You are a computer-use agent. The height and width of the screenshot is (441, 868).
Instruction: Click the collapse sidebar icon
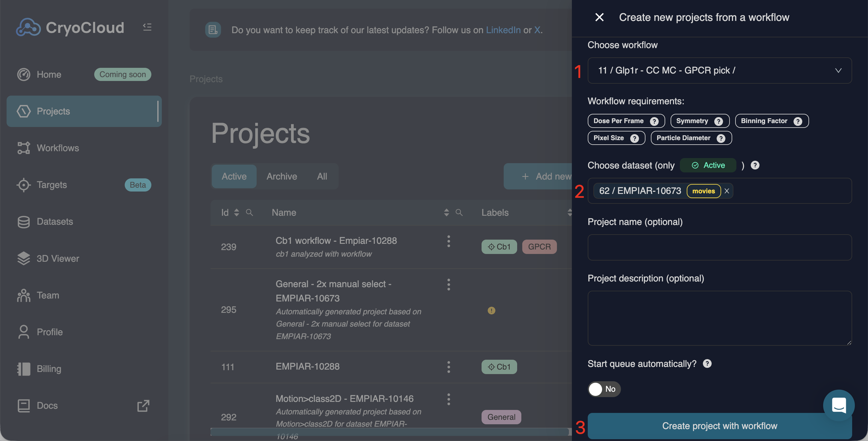[x=147, y=27]
